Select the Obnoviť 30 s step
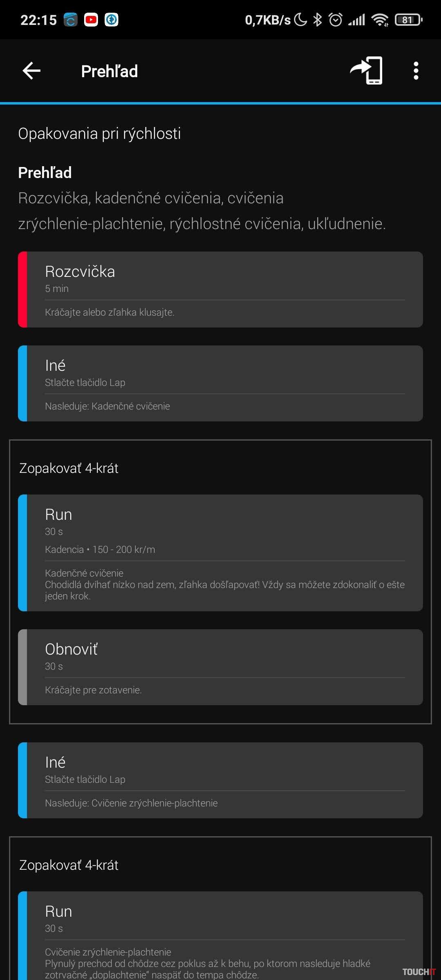Viewport: 441px width, 980px height. click(220, 667)
